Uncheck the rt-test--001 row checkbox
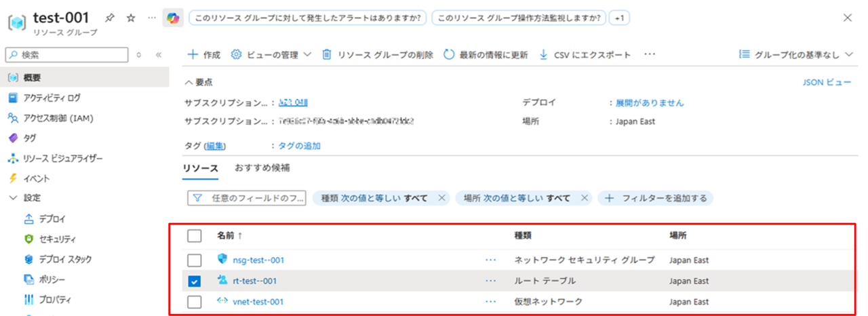The height and width of the screenshot is (316, 868). pyautogui.click(x=195, y=281)
